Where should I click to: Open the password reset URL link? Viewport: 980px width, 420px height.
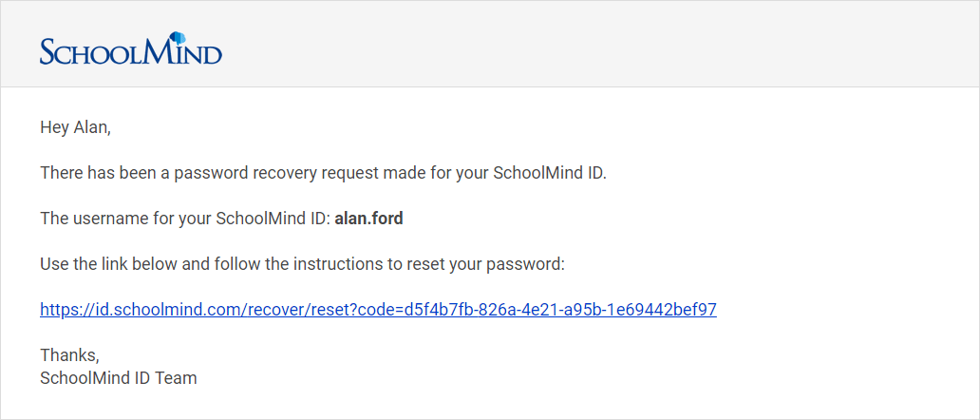(378, 310)
